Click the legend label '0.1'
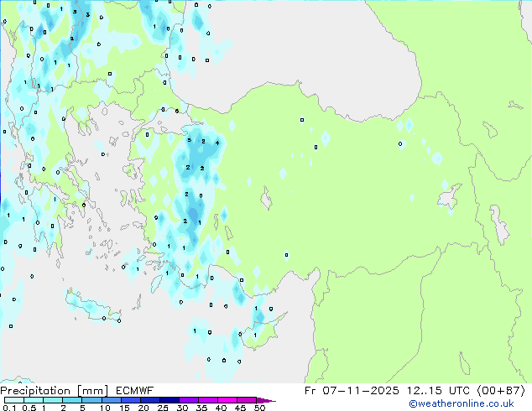 (9, 408)
